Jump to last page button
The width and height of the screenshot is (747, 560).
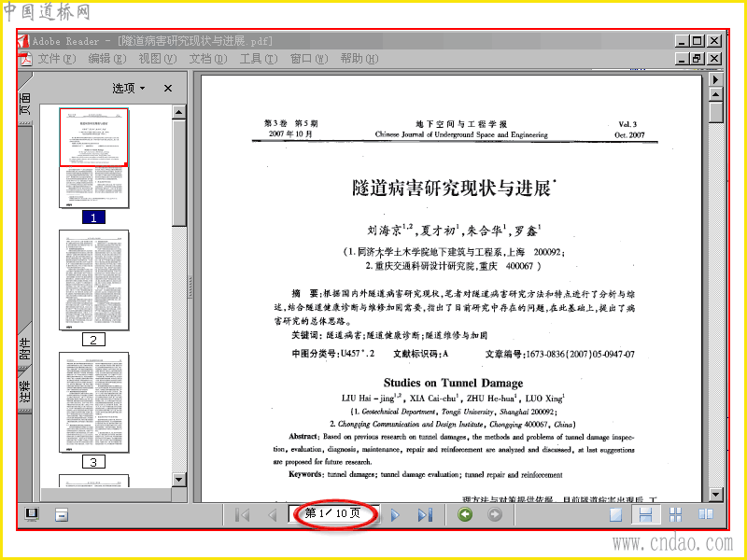425,515
